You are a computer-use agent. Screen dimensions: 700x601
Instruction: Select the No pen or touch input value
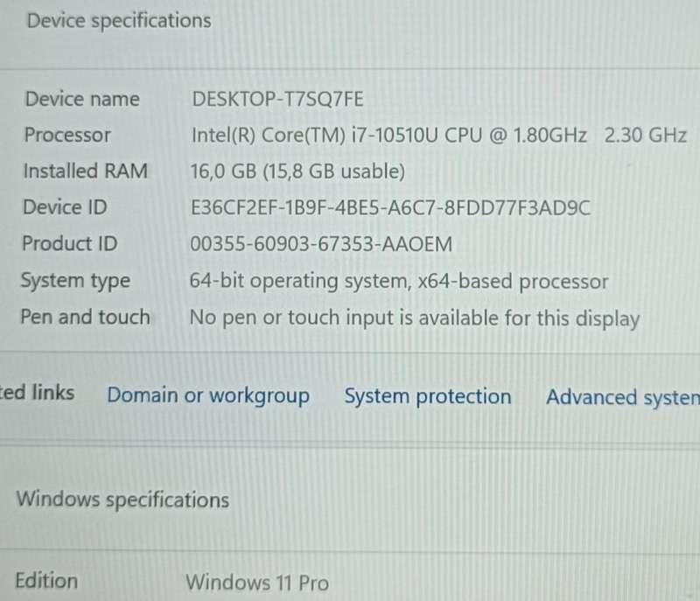[x=414, y=318]
